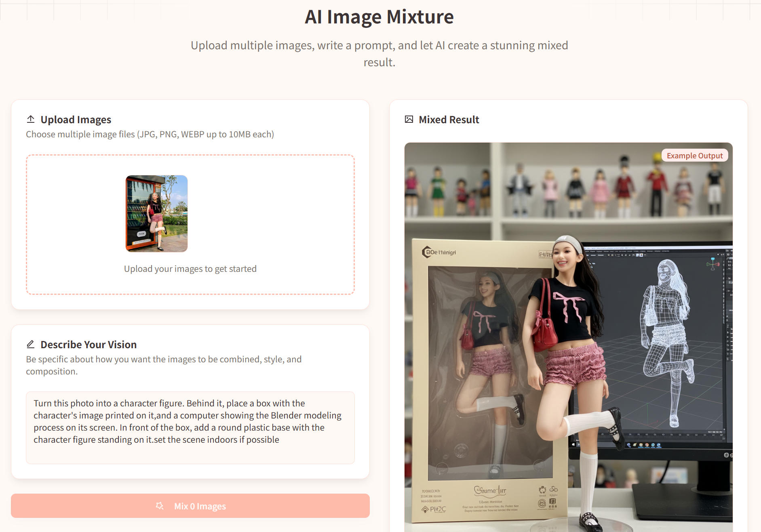Click the Describe Your Vision heading

[89, 345]
